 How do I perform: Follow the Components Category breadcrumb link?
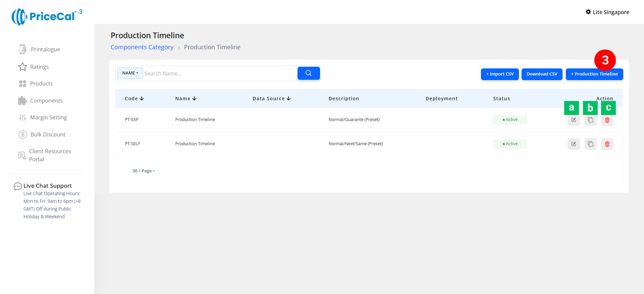(142, 47)
